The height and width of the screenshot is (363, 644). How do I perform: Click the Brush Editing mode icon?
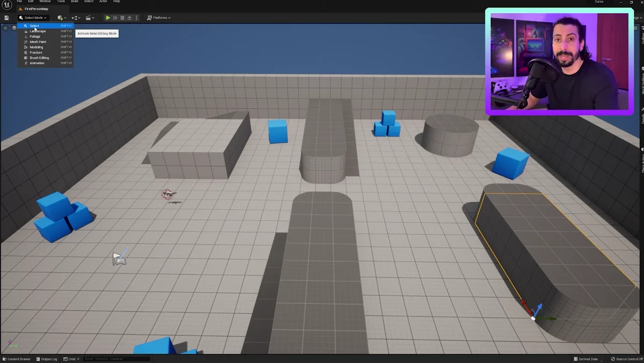click(25, 58)
